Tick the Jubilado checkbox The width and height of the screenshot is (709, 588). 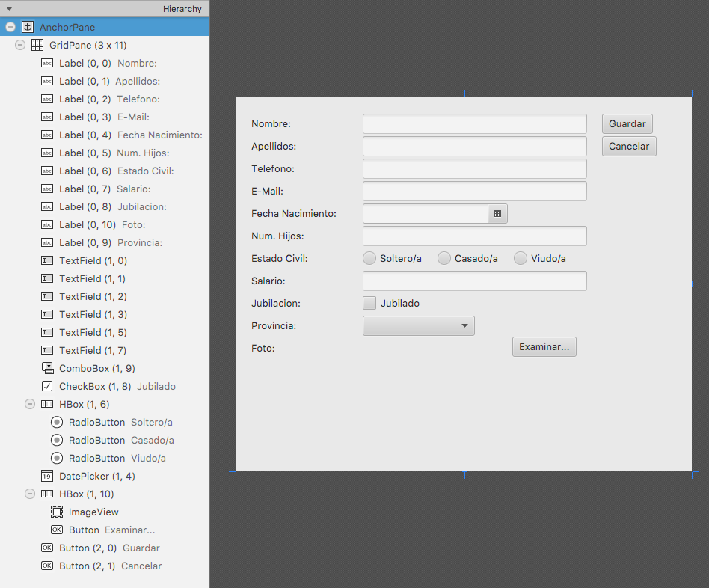point(369,303)
